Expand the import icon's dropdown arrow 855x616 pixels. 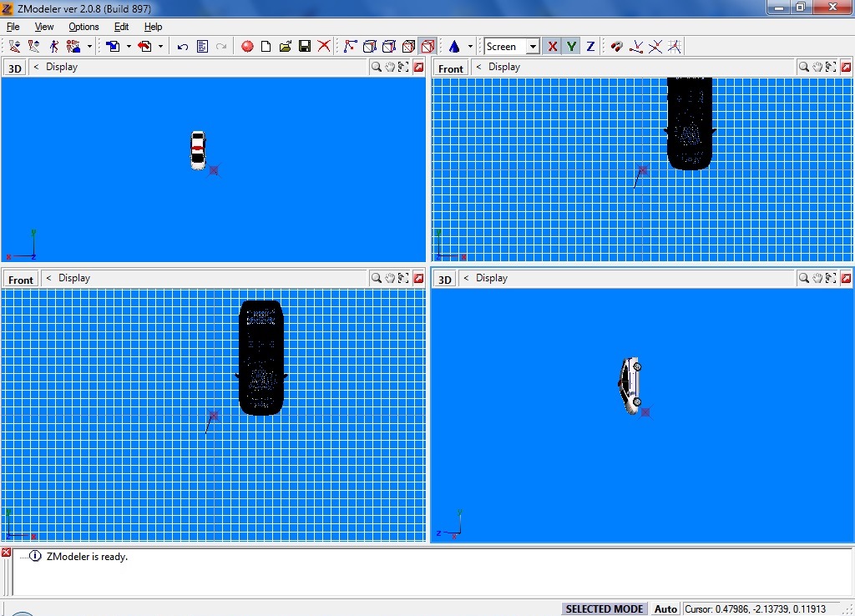(129, 47)
